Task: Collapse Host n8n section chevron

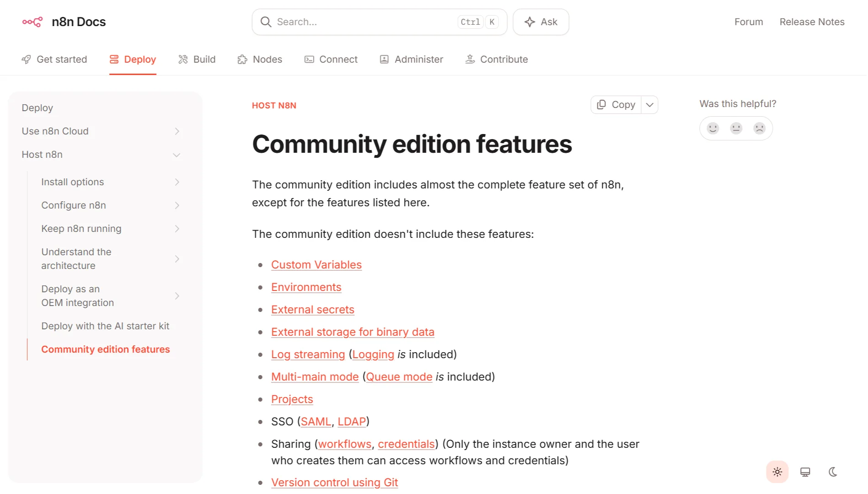Action: coord(177,155)
